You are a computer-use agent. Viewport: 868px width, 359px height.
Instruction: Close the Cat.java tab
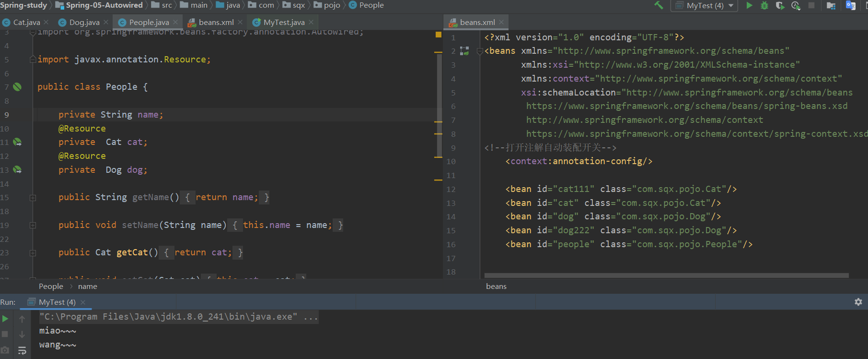[x=46, y=22]
